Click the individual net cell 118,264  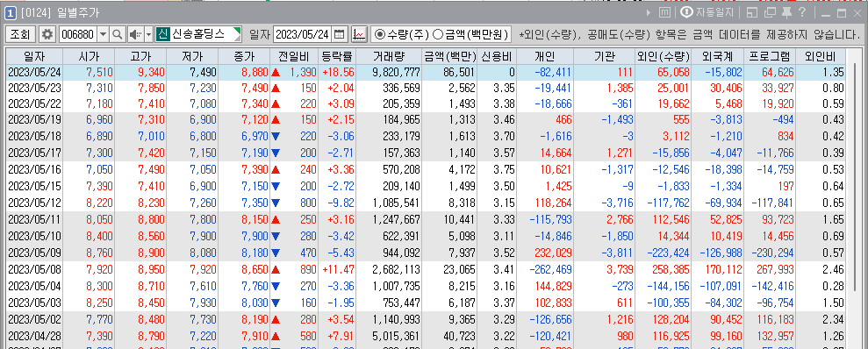(x=545, y=203)
